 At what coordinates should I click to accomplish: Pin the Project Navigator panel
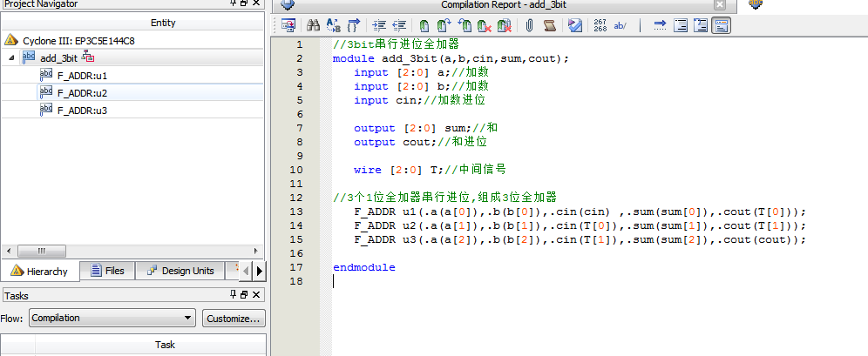[x=233, y=4]
